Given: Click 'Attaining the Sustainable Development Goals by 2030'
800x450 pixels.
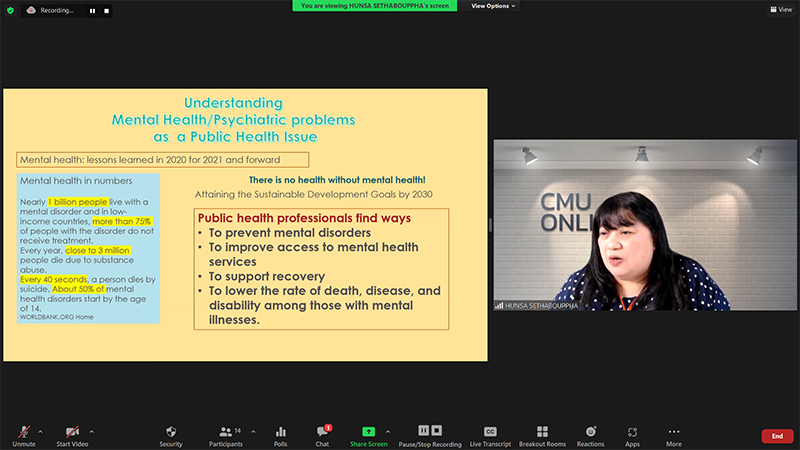Looking at the screenshot, I should point(314,194).
